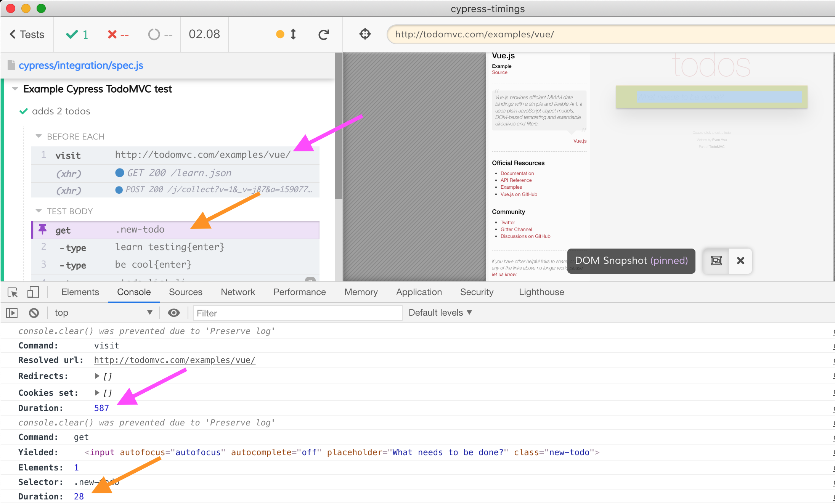This screenshot has width=835, height=504.
Task: Clear console with the ban icon
Action: (x=34, y=313)
